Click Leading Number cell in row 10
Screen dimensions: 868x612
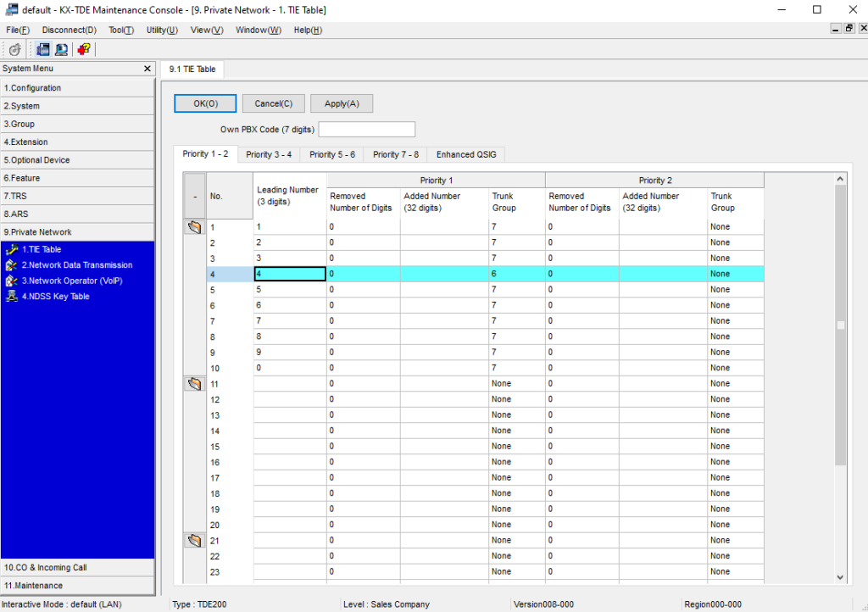(290, 368)
